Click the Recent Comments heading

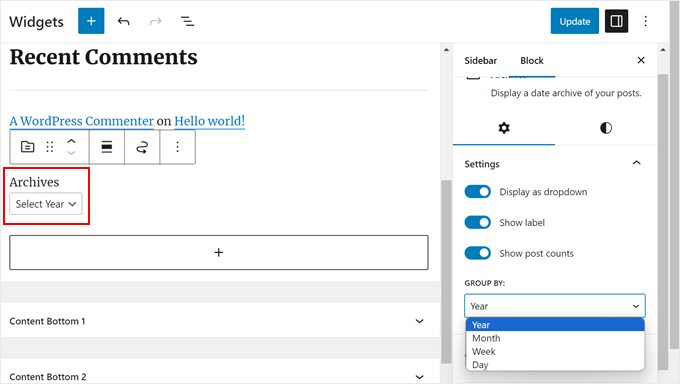pyautogui.click(x=103, y=57)
